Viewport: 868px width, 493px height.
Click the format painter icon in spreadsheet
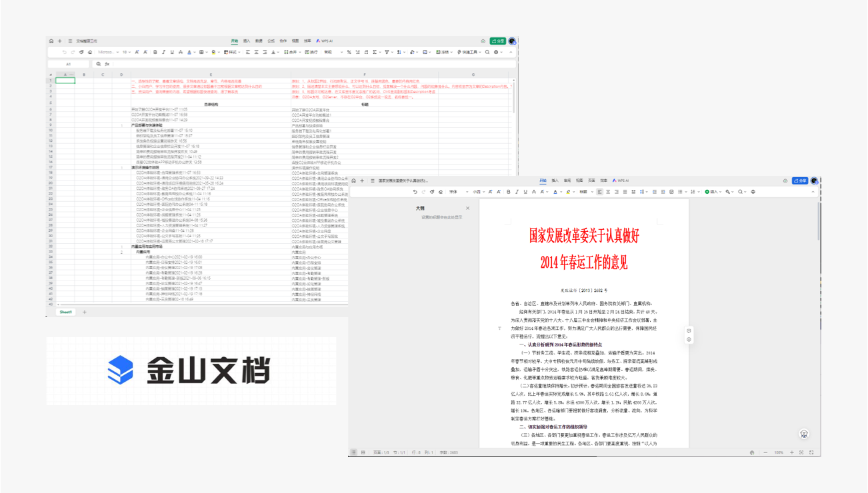(x=81, y=52)
